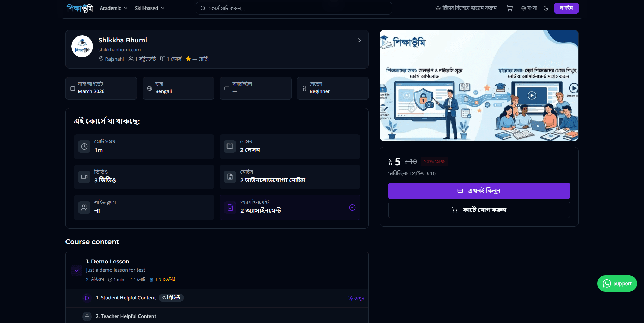Screen dimensions: 644x323
Task: Toggle dark mode moon icon
Action: pos(546,8)
